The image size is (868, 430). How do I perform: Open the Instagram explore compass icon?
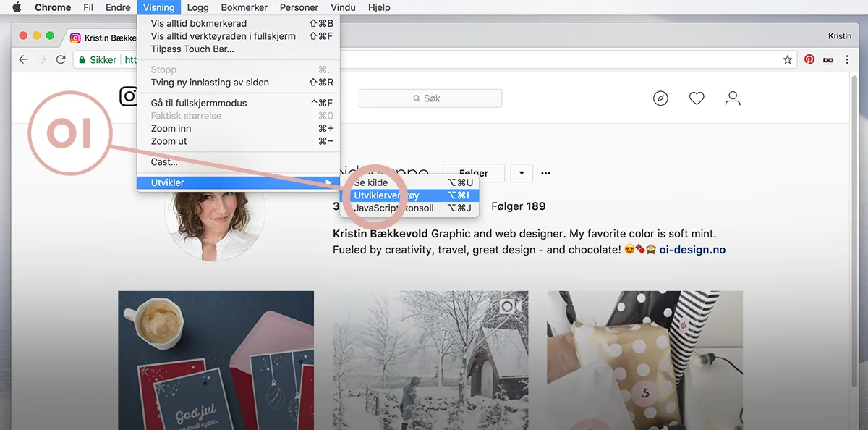click(660, 98)
